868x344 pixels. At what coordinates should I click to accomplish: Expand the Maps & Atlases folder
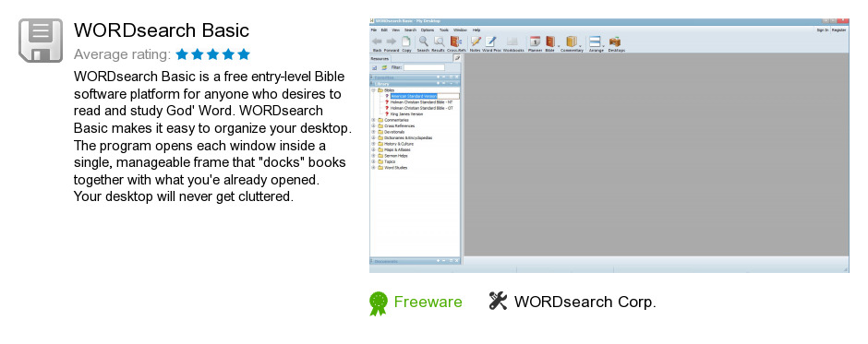(374, 150)
